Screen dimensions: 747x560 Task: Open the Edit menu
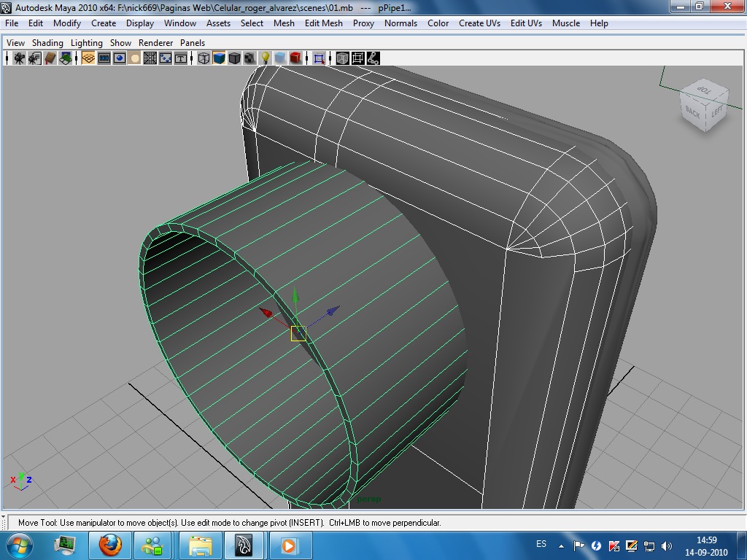click(36, 23)
